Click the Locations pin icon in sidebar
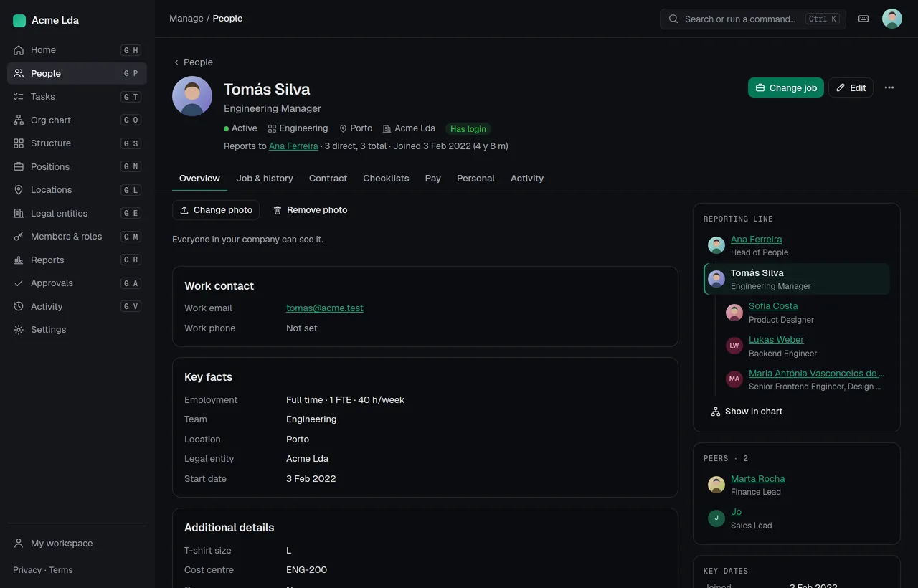This screenshot has width=918, height=588. coord(19,190)
